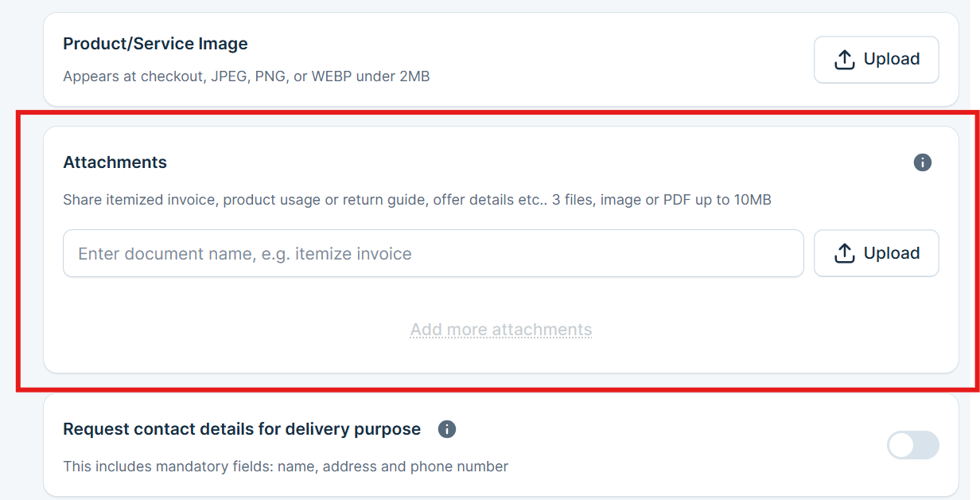This screenshot has height=500, width=980.
Task: Click Request contact details for delivery purpose heading
Action: click(x=242, y=429)
